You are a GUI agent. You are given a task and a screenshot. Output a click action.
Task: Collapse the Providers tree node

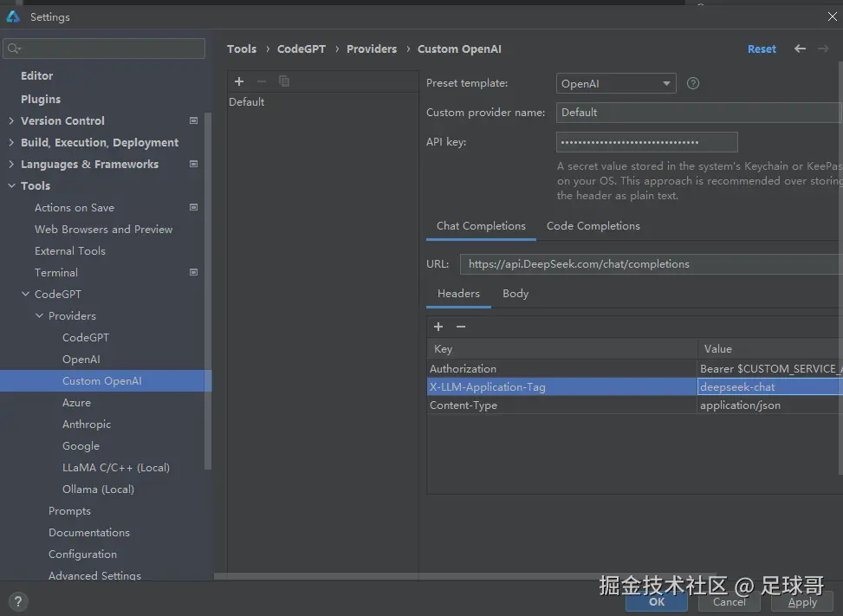pos(39,316)
